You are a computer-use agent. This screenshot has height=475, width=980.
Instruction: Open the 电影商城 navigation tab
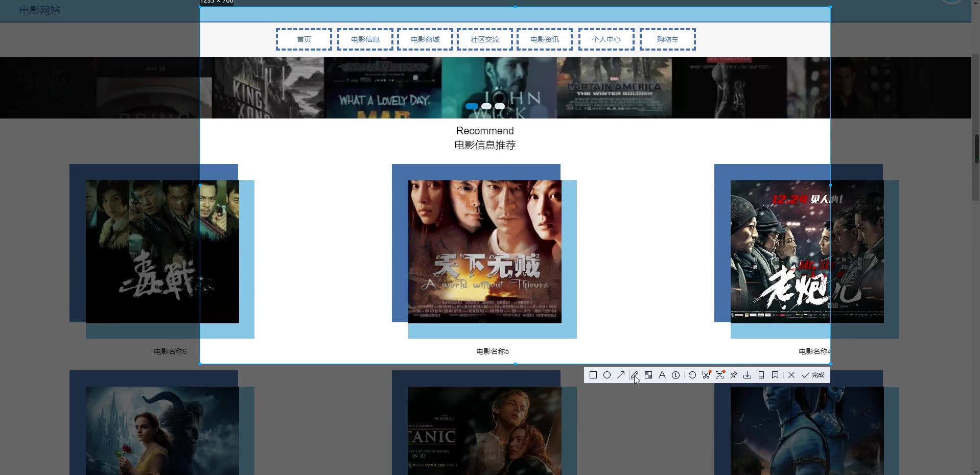pos(425,39)
